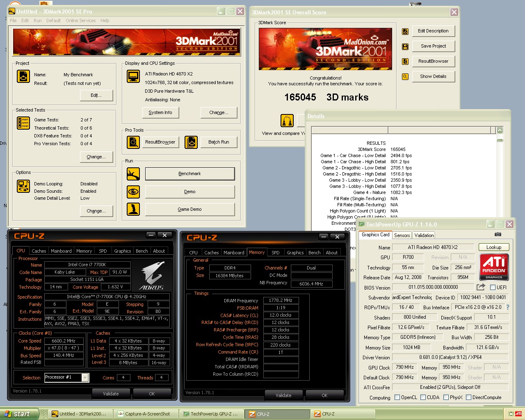Click the ResultBrowser magnifier icon in Pro Tools
This screenshot has width=525, height=420.
pyautogui.click(x=133, y=142)
